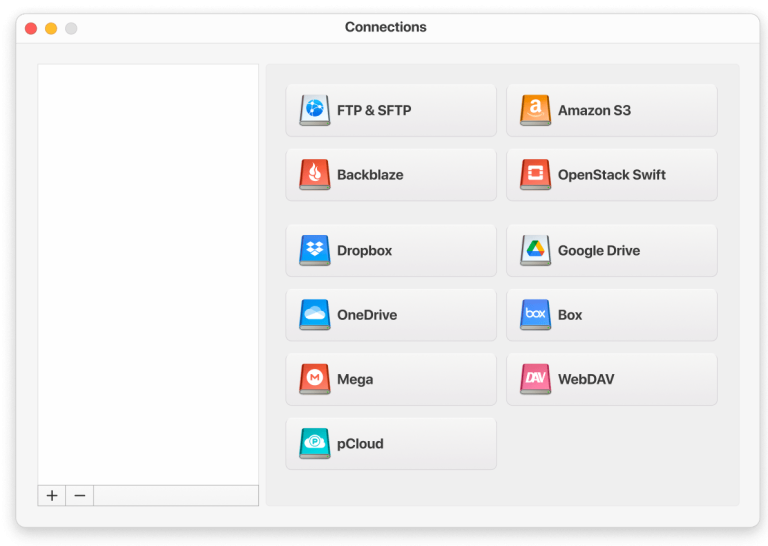Remove connection with the minus button

point(80,495)
